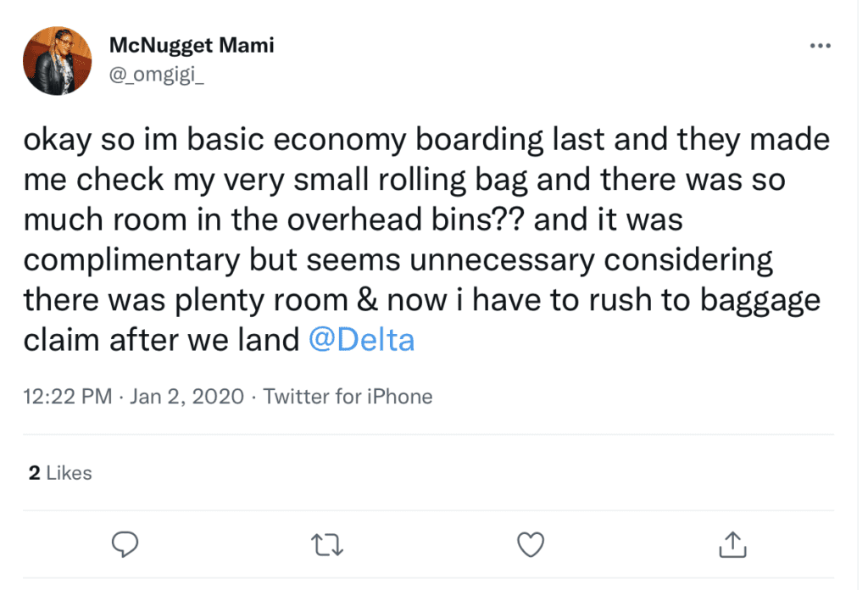Screen dimensions: 868x590
Task: Click the reply speech bubble icon
Action: pyautogui.click(x=125, y=544)
